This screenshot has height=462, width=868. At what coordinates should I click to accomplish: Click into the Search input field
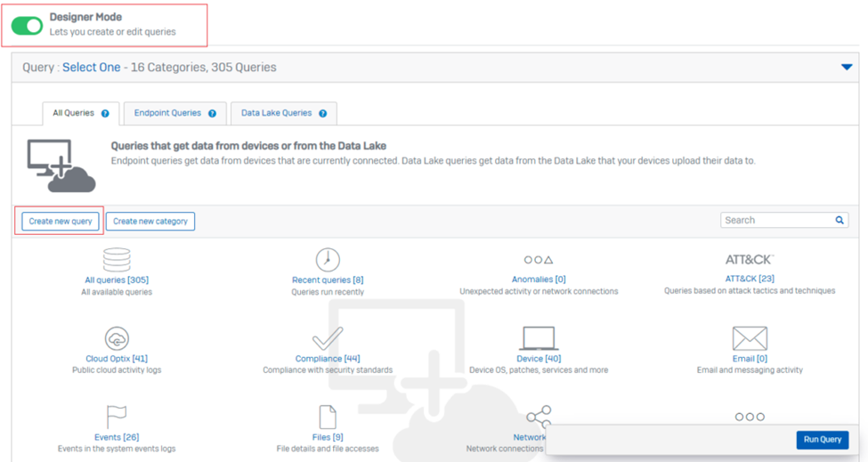tap(776, 220)
